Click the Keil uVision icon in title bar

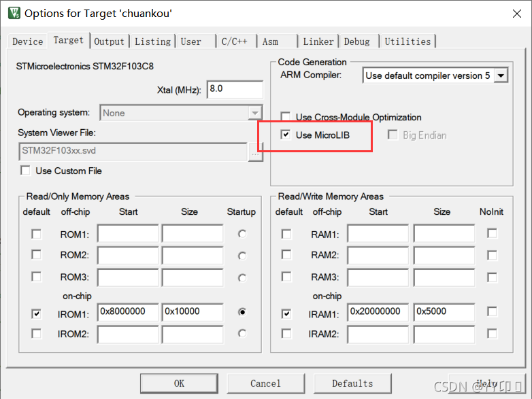click(14, 13)
